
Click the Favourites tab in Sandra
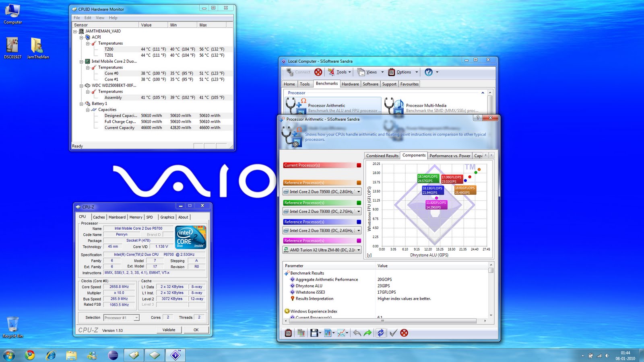click(x=409, y=84)
